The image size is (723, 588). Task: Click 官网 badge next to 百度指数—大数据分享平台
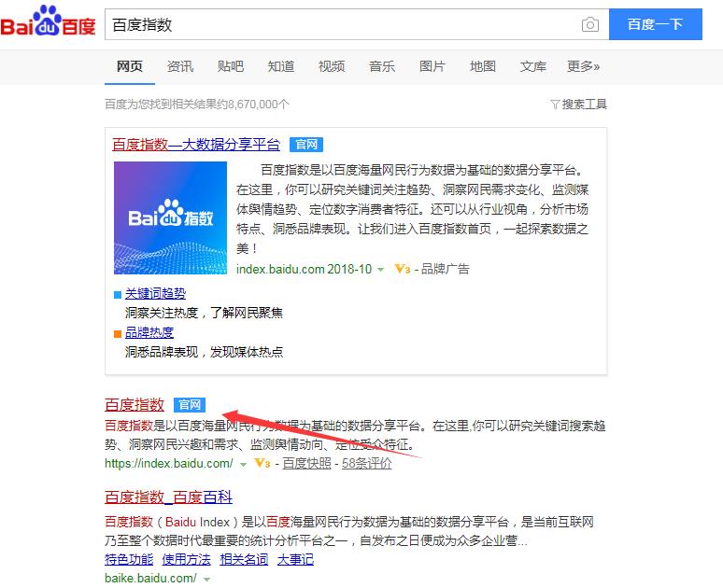click(x=306, y=145)
